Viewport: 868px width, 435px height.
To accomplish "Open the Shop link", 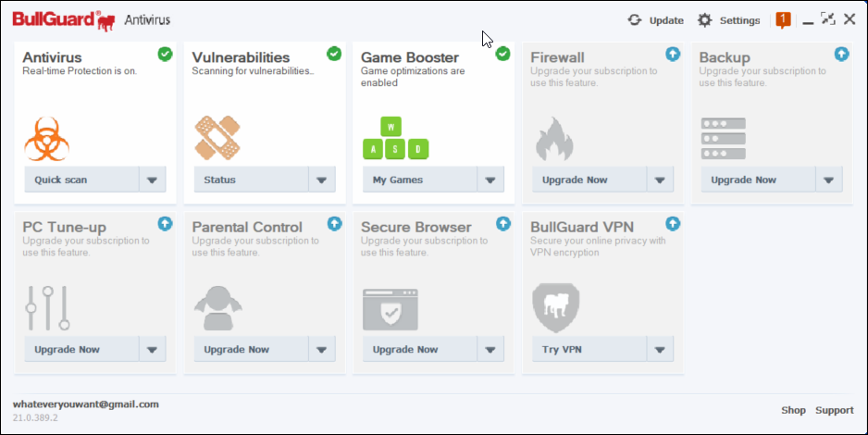I will point(793,410).
